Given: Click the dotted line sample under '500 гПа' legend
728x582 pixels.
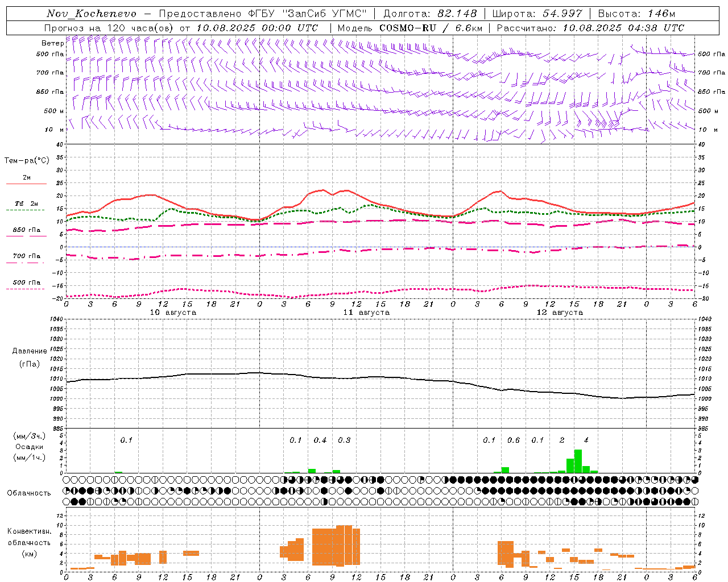Looking at the screenshot, I should [26, 289].
